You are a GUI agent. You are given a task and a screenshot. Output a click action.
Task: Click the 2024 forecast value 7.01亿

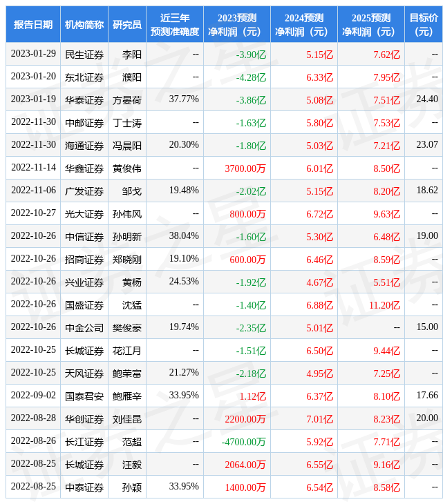tap(319, 419)
